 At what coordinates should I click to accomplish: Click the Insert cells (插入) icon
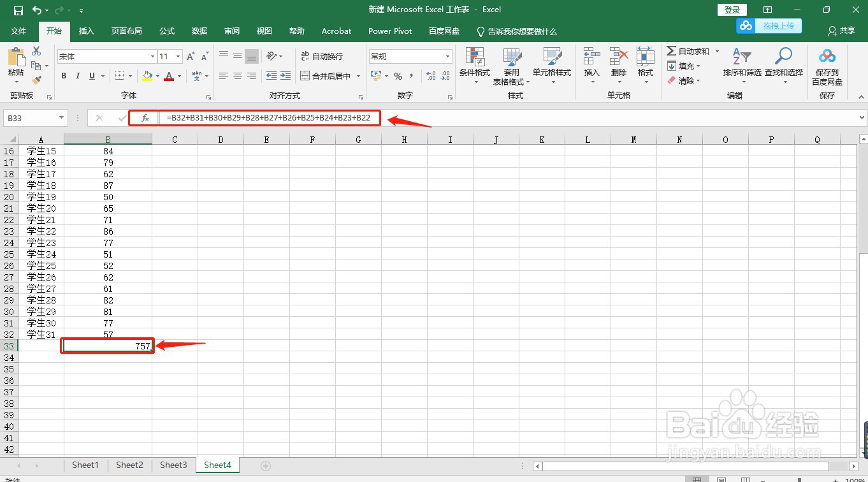pyautogui.click(x=592, y=65)
